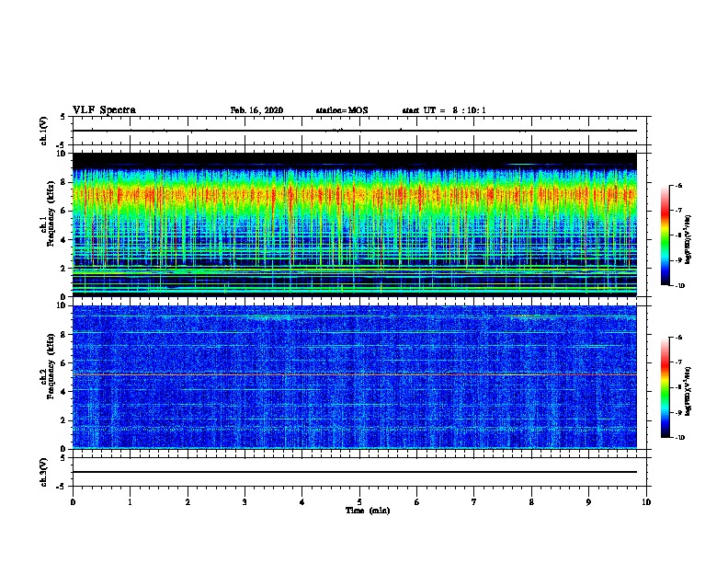Click tick label "6" on the Time axis
The height and width of the screenshot is (563, 728).
[417, 502]
